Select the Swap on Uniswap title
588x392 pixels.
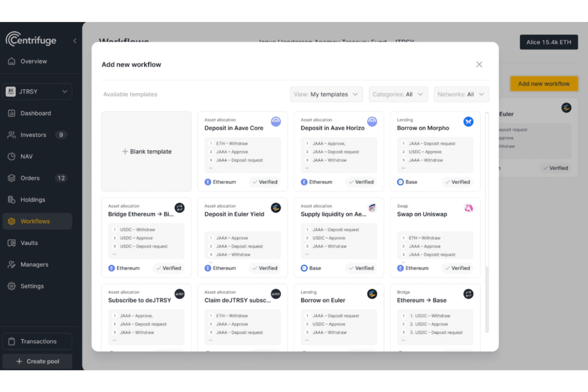pos(422,214)
